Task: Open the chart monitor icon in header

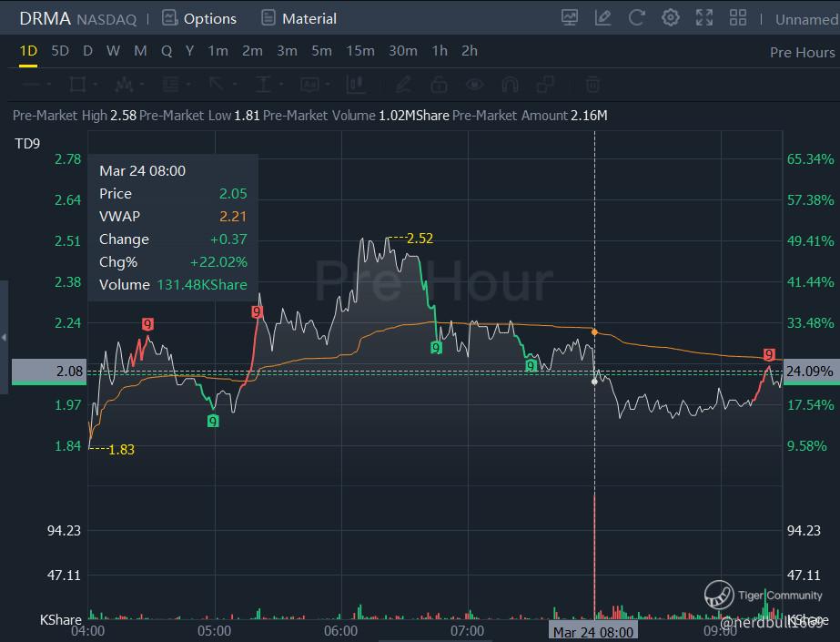Action: (x=570, y=18)
